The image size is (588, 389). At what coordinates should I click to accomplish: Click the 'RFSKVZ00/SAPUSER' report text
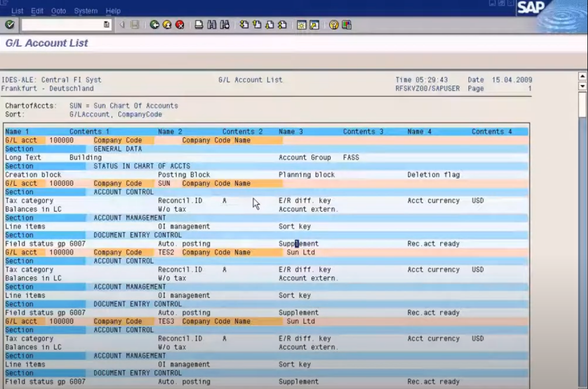pos(427,88)
